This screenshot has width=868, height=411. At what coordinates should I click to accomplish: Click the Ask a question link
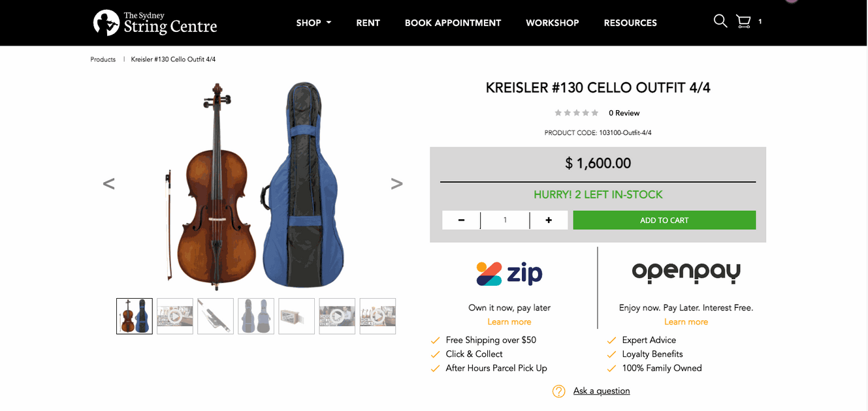(x=601, y=390)
